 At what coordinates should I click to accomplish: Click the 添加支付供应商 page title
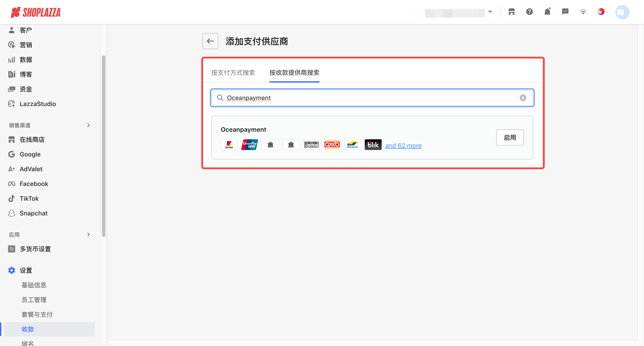pos(257,42)
